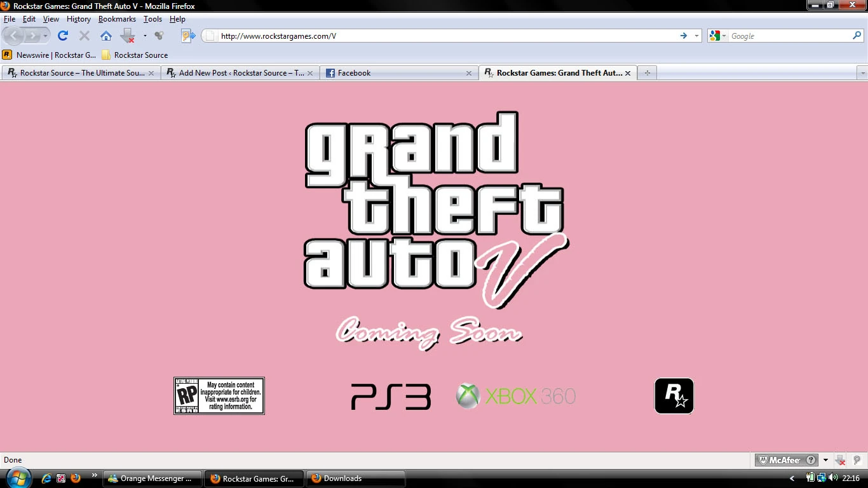Expand the dropdown arrow beside the download icon
868x488 pixels.
click(145, 36)
